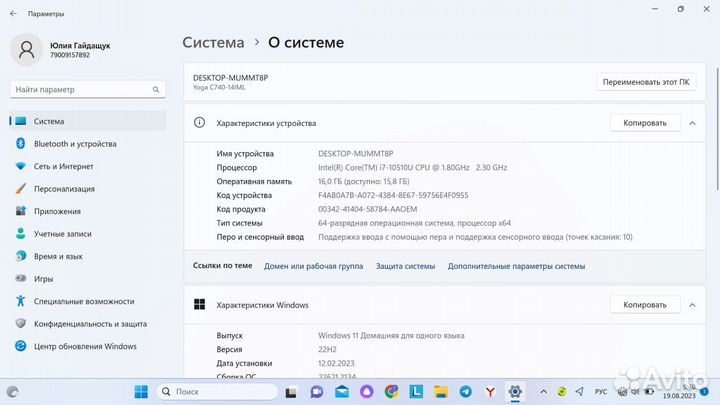Collapse Характеристики устройства section chevron
This screenshot has height=405, width=720.
pos(692,123)
